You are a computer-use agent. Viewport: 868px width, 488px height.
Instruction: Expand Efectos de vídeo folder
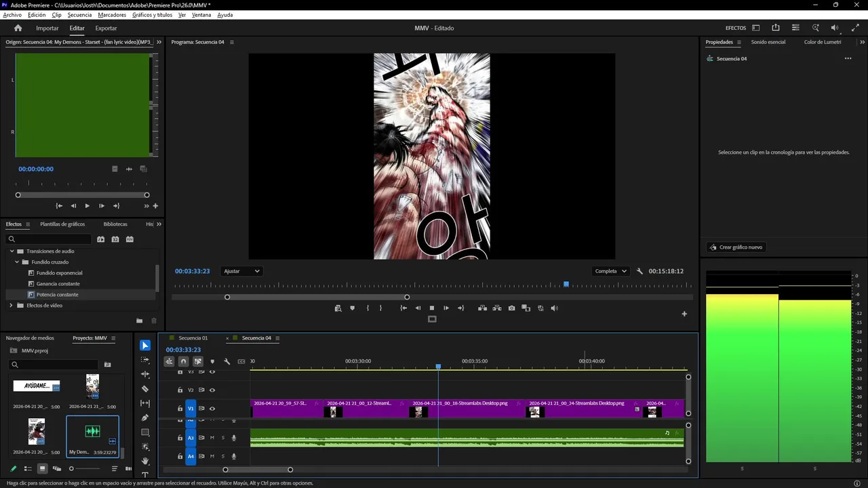(x=11, y=306)
